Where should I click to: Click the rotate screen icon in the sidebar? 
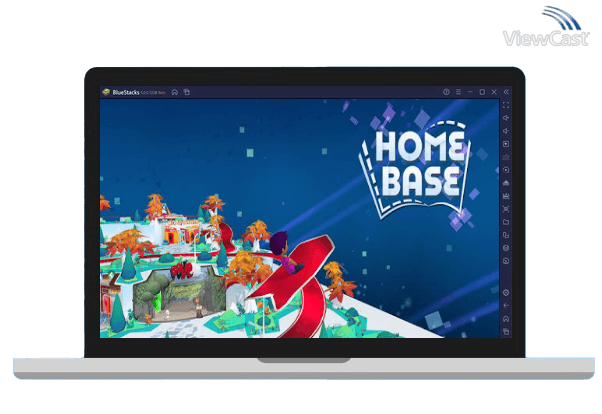506,261
